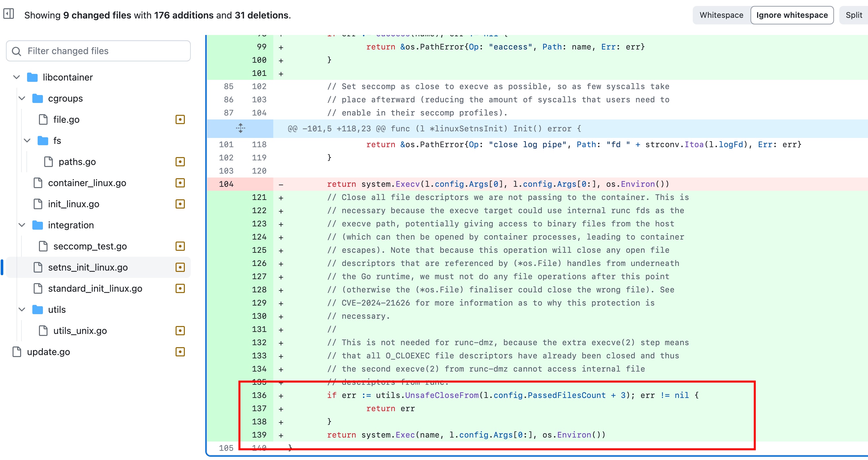Collapse the utils folder chevron

tap(22, 310)
